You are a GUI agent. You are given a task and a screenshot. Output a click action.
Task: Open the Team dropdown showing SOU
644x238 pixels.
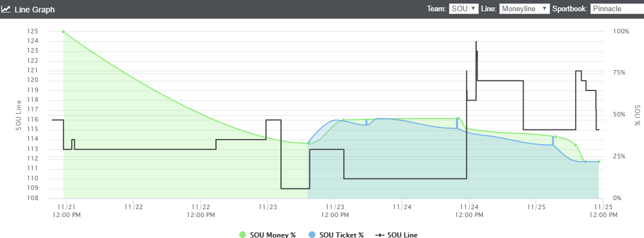[464, 8]
